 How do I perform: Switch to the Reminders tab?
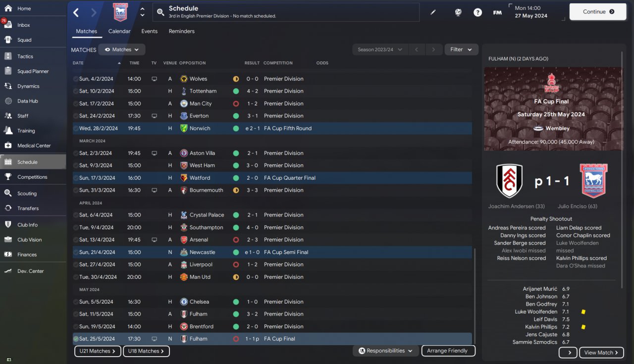(x=181, y=31)
